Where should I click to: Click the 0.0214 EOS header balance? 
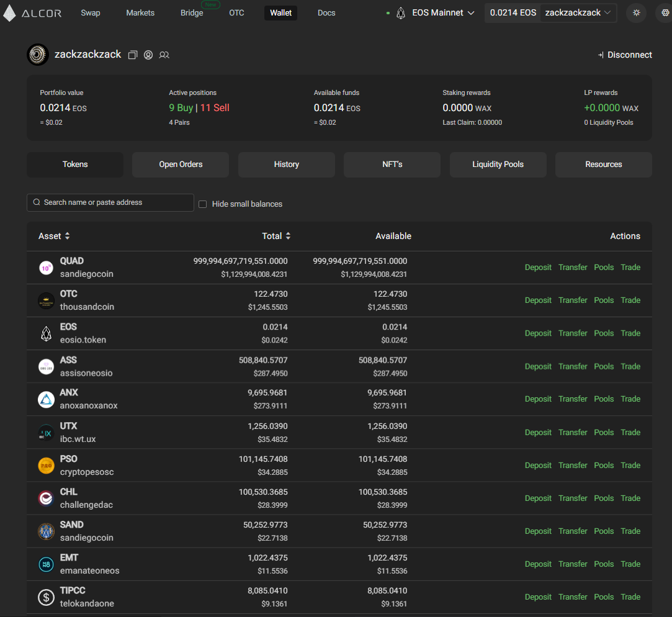click(x=513, y=13)
